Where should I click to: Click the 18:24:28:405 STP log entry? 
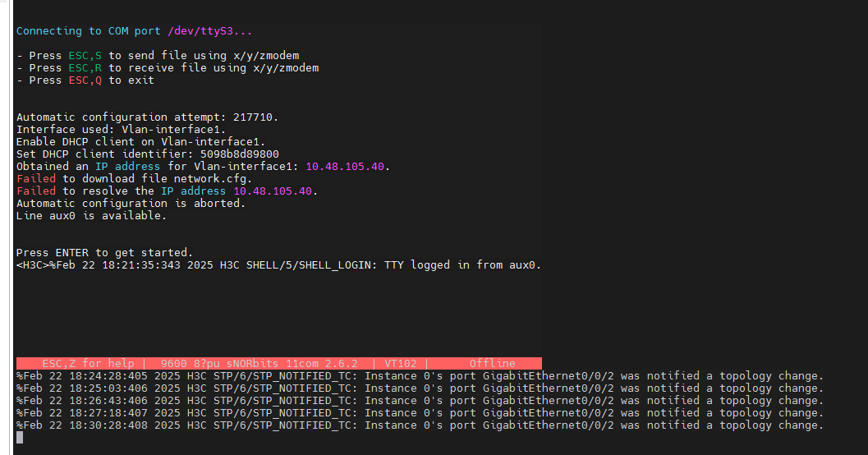[x=419, y=376]
